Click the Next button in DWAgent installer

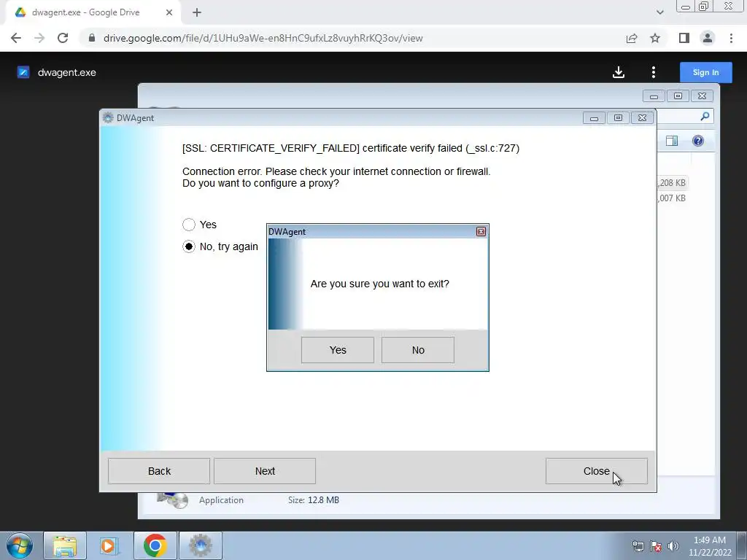[x=265, y=471]
